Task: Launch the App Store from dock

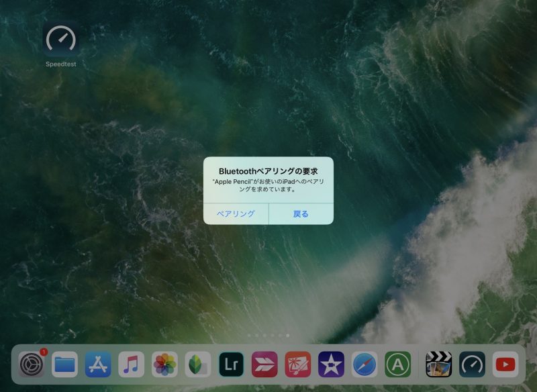Action: 98,364
